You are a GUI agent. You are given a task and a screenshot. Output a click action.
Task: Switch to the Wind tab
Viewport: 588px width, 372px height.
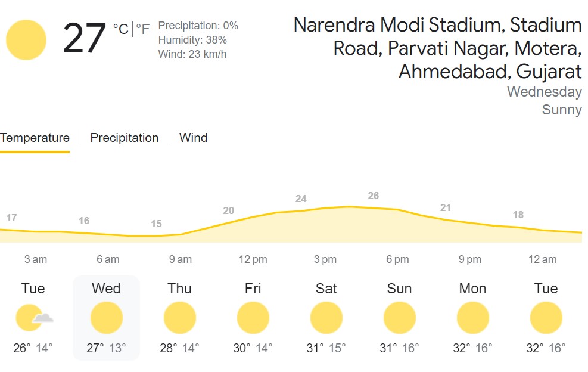tap(193, 138)
